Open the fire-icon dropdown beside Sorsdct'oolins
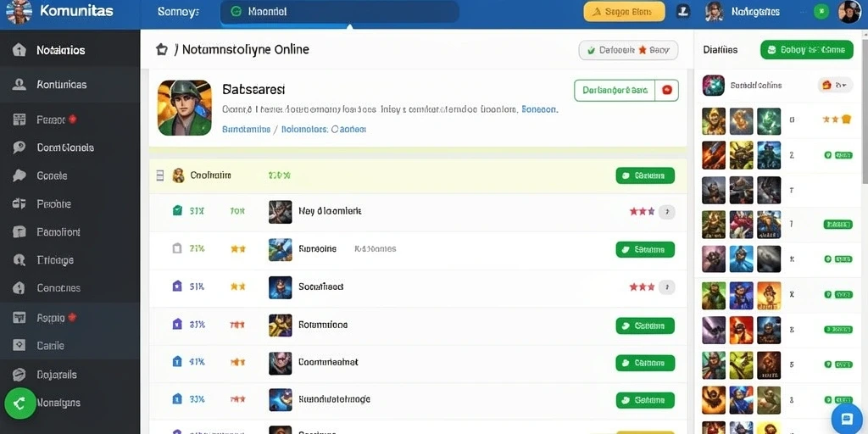The image size is (868, 434). click(835, 86)
